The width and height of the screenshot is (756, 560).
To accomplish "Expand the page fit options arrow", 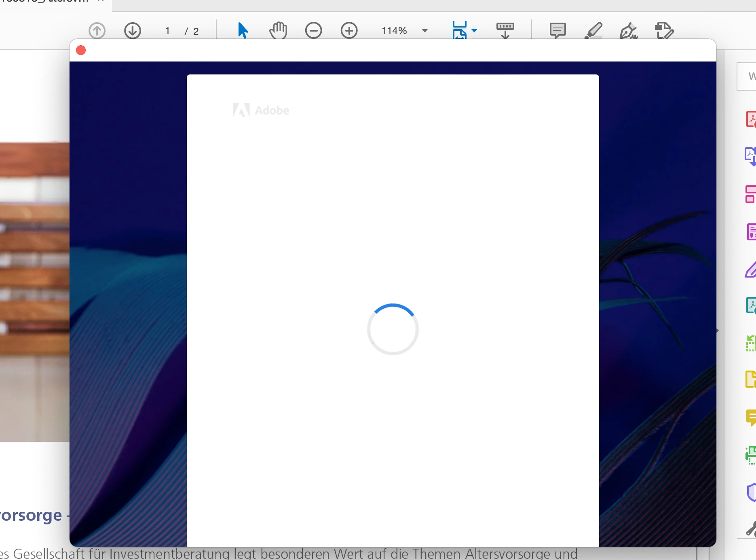I will coord(474,31).
